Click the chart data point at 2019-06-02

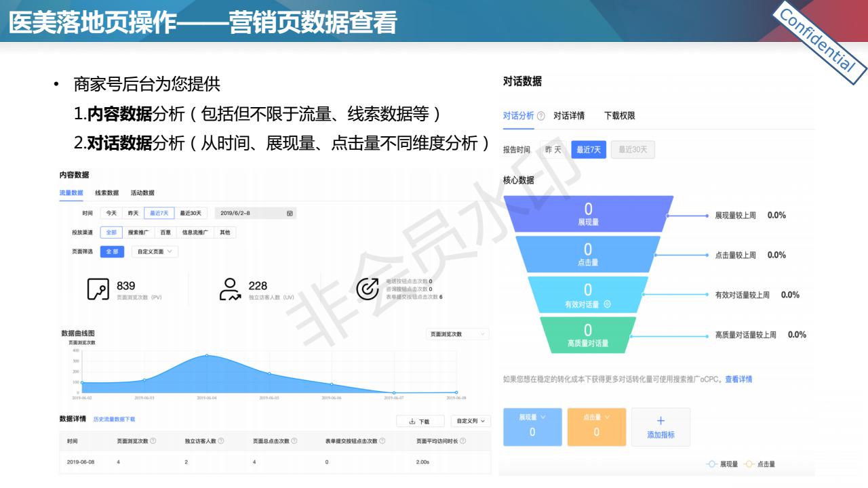pyautogui.click(x=82, y=382)
